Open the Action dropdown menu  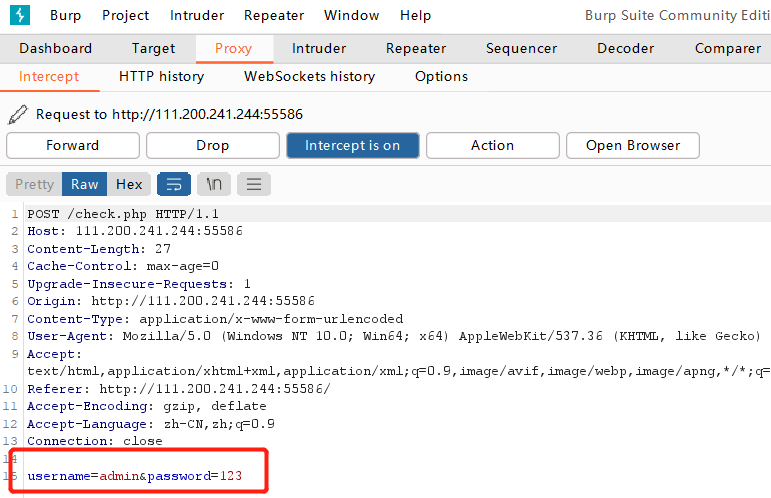tap(492, 145)
